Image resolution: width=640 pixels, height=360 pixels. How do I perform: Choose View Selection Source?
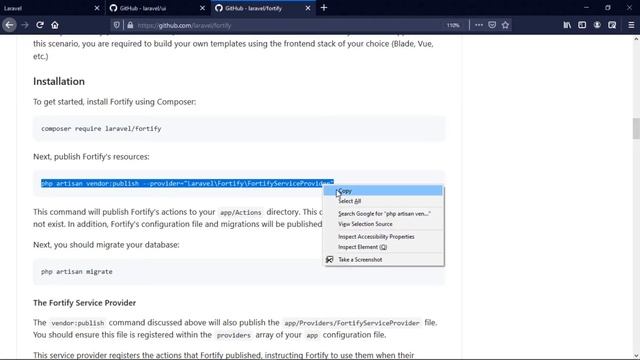384,224
